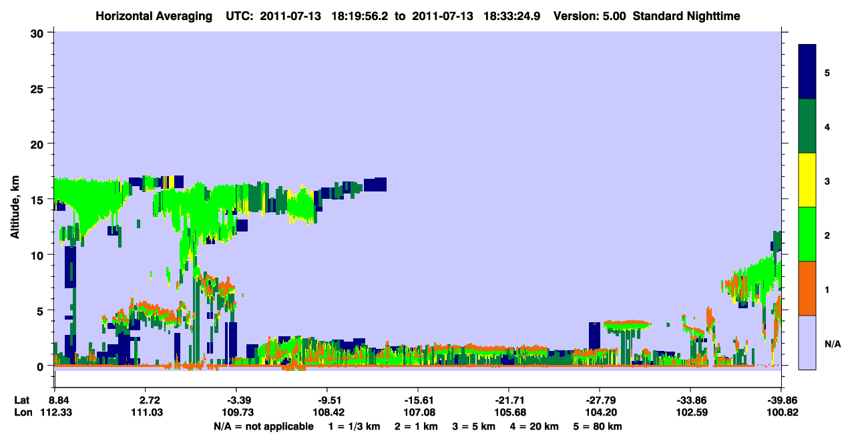Click the 15 km altitude tick label
Screen dimensions: 868x445
click(x=38, y=199)
